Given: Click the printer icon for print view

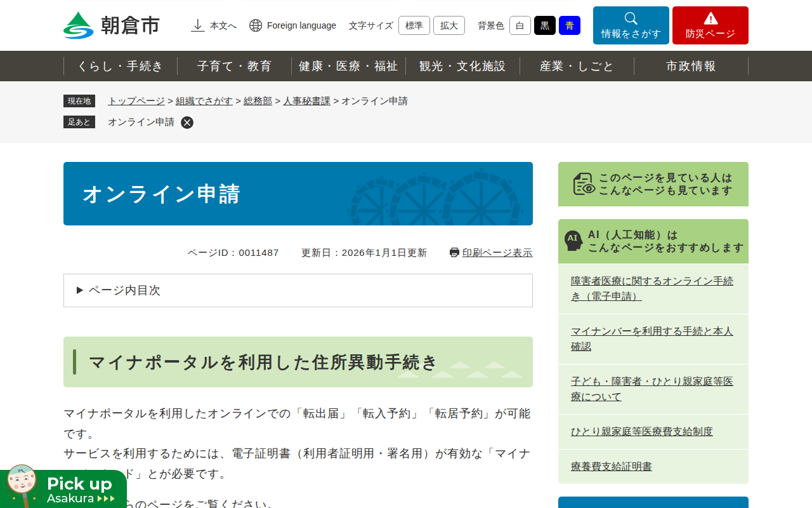Looking at the screenshot, I should point(454,253).
